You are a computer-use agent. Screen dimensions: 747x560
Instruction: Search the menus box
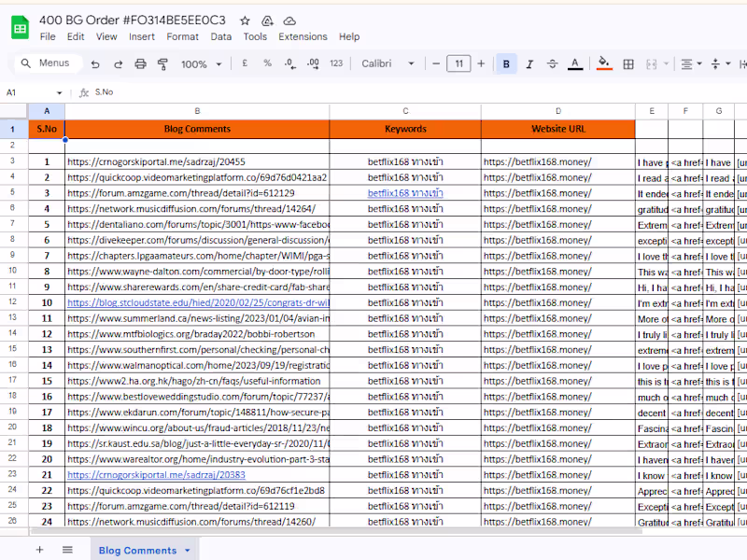(x=48, y=63)
